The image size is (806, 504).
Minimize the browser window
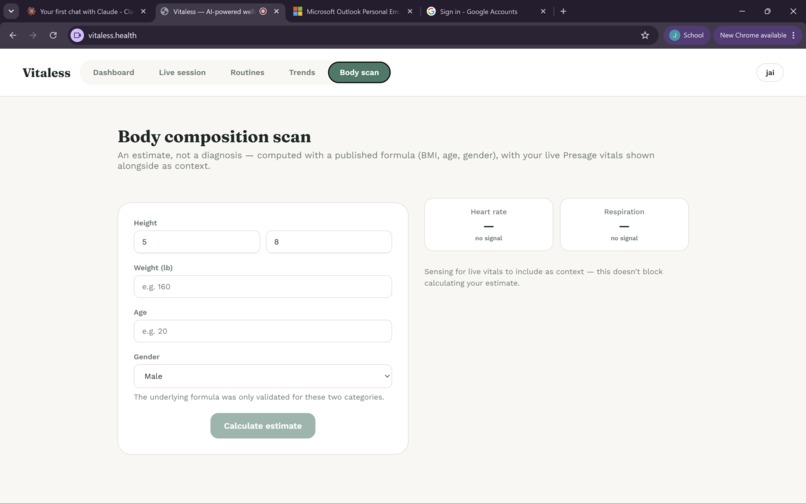click(742, 11)
